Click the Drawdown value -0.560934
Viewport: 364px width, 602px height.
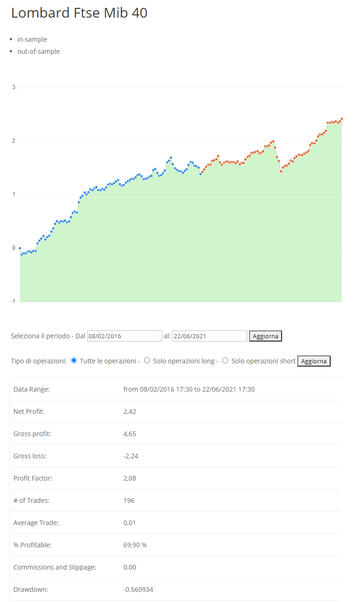click(138, 589)
